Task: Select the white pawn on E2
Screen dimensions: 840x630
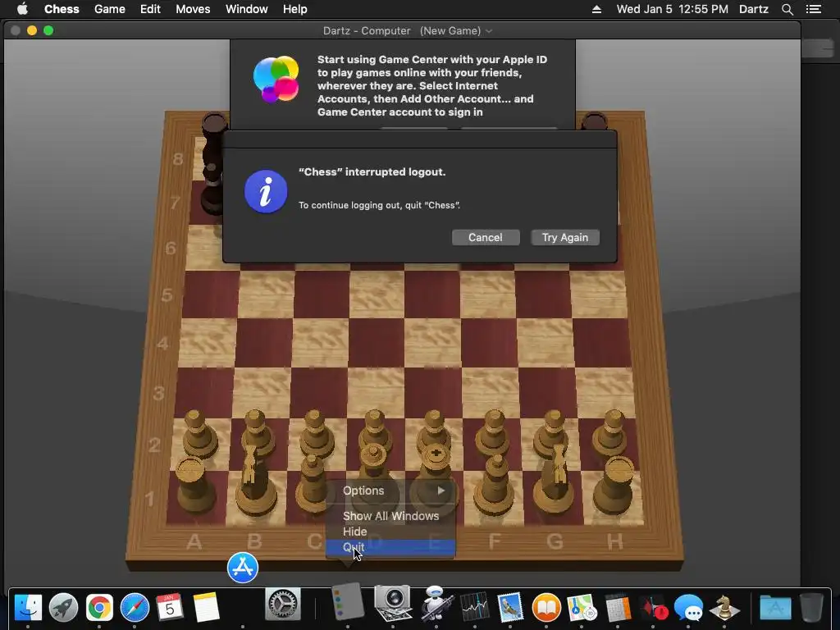Action: (435, 431)
